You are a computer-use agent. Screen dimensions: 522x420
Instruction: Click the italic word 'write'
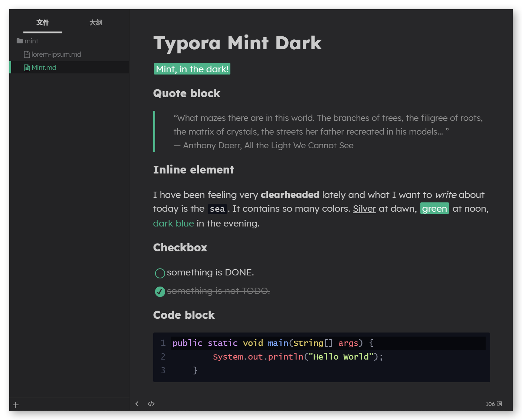coord(446,195)
